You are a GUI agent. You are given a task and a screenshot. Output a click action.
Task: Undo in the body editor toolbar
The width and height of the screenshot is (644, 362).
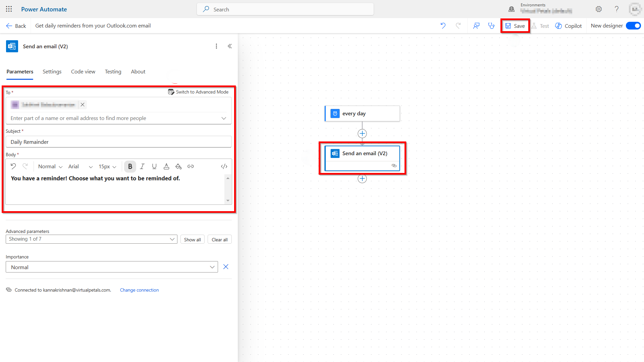point(13,166)
